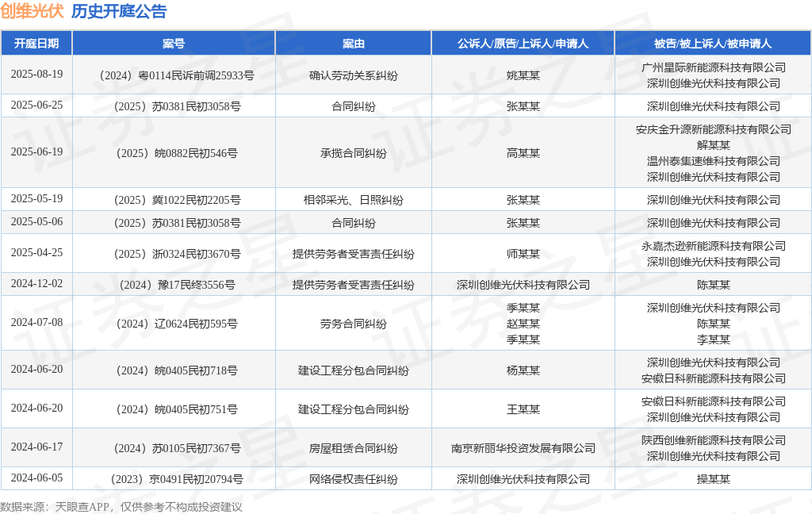Viewport: 812px width, 514px height.
Task: Select the date 2025-05-06
Action: [36, 222]
